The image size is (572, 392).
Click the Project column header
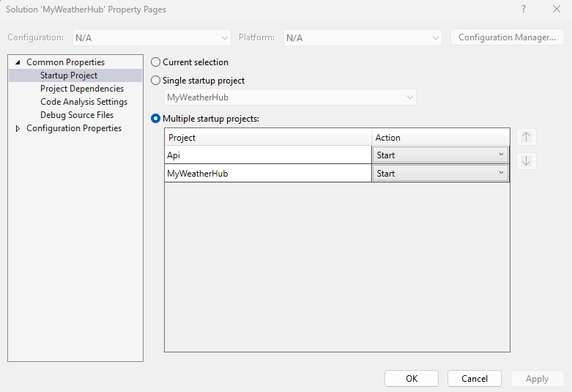[x=268, y=138]
